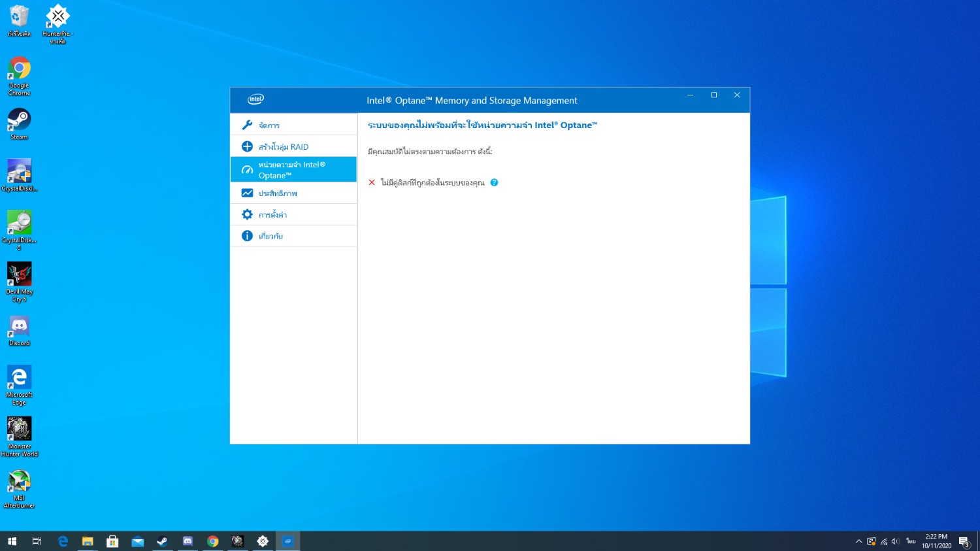Switch to Steam on the taskbar
Viewport: 980px width, 551px height.
(162, 541)
